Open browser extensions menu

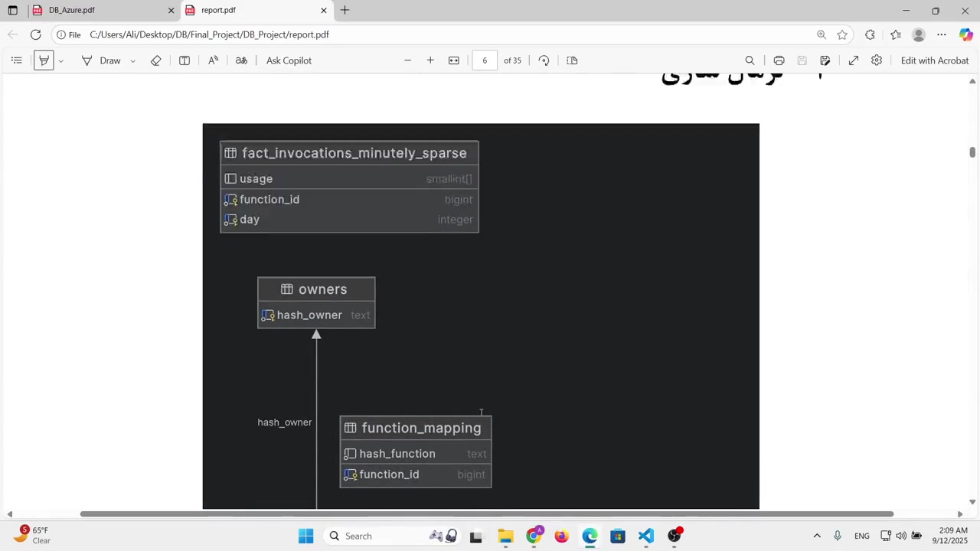pyautogui.click(x=870, y=34)
